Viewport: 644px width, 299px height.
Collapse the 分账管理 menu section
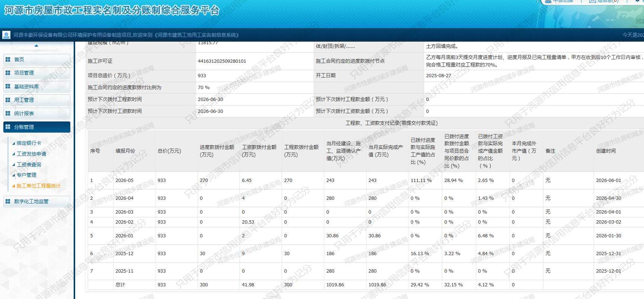37,127
